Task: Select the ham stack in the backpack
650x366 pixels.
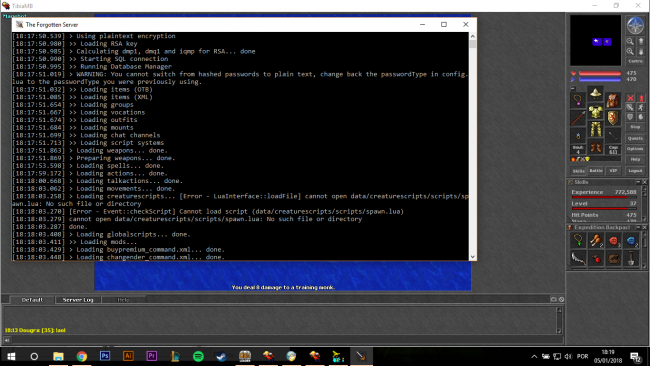Action: pos(596,240)
